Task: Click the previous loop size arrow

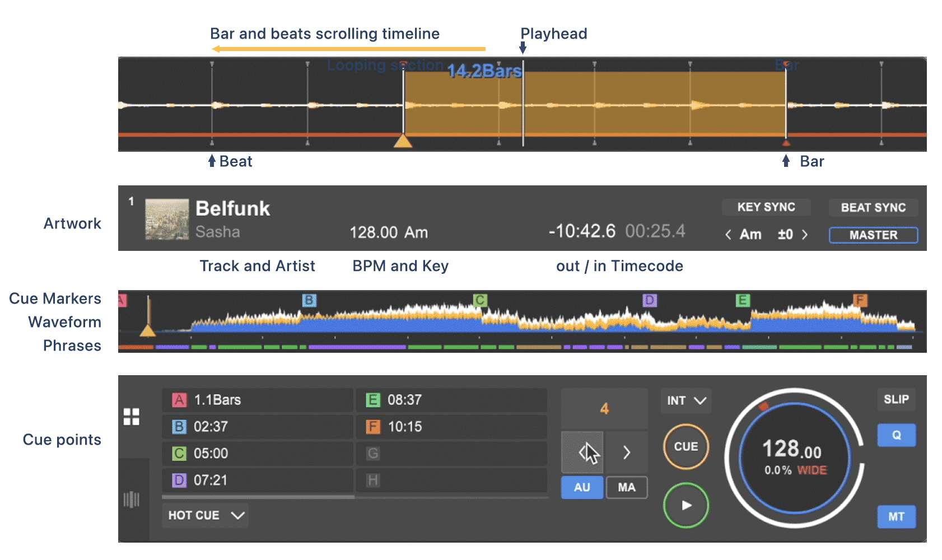Action: click(582, 452)
